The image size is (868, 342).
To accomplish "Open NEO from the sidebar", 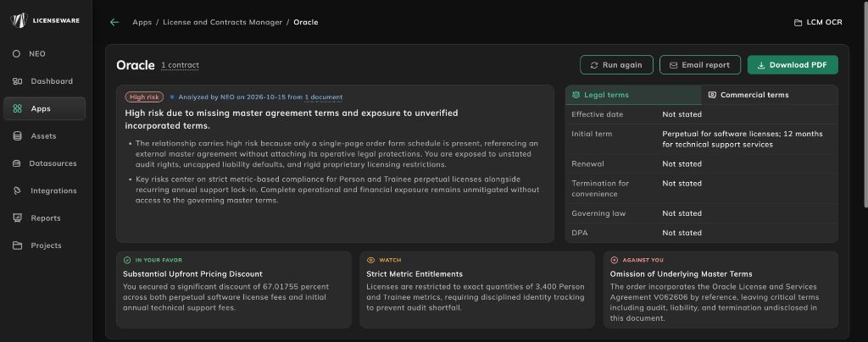I will (x=44, y=53).
